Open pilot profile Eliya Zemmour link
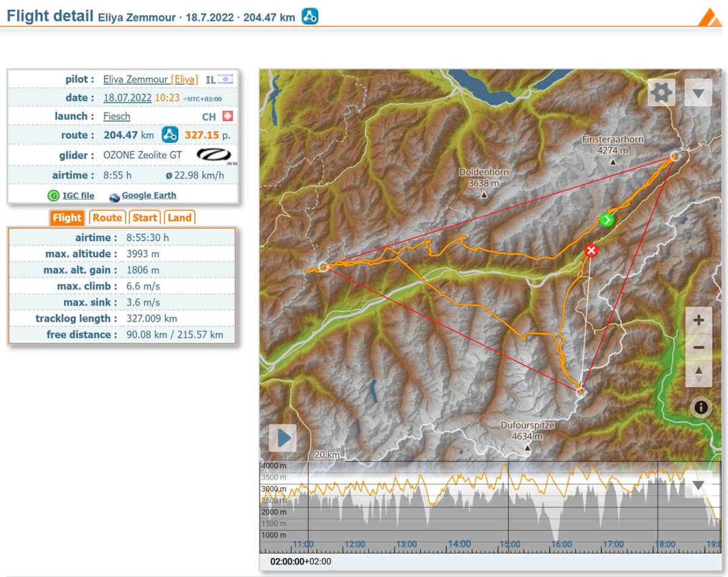Image resolution: width=728 pixels, height=577 pixels. coord(151,79)
